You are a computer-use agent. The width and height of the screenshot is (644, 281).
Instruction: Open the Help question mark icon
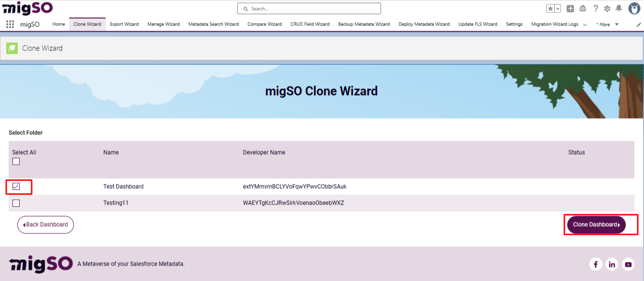[596, 8]
